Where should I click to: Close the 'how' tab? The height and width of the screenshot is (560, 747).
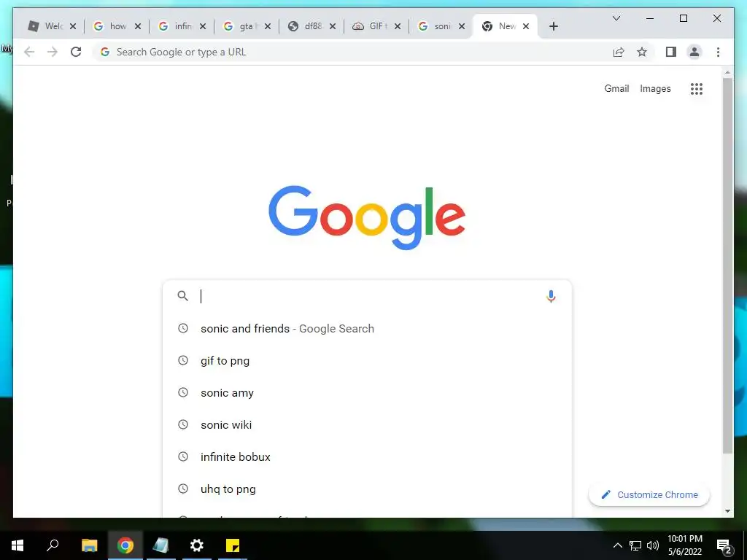coord(138,26)
